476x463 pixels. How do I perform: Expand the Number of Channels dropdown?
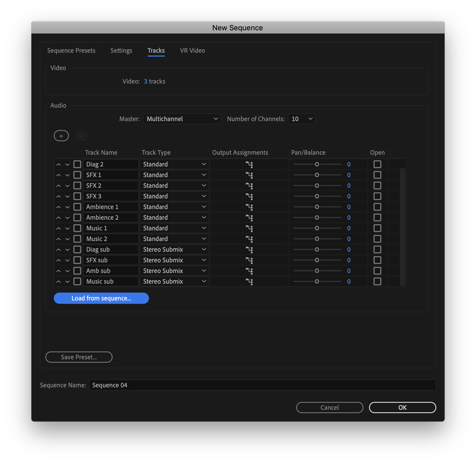302,119
